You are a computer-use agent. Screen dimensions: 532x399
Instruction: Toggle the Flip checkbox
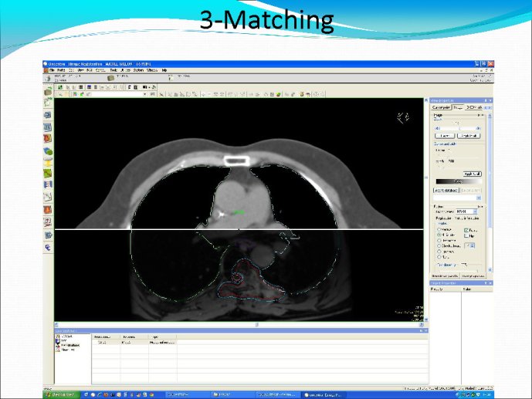coord(466,235)
